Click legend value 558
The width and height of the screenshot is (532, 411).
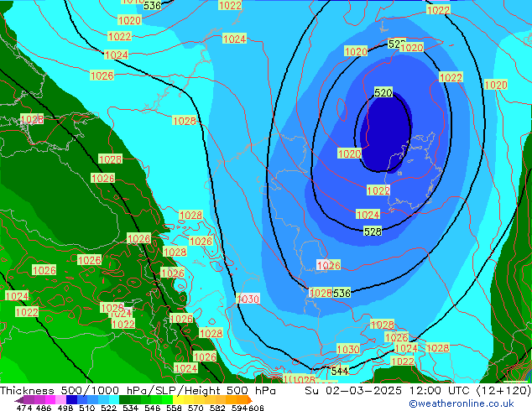[x=174, y=408]
